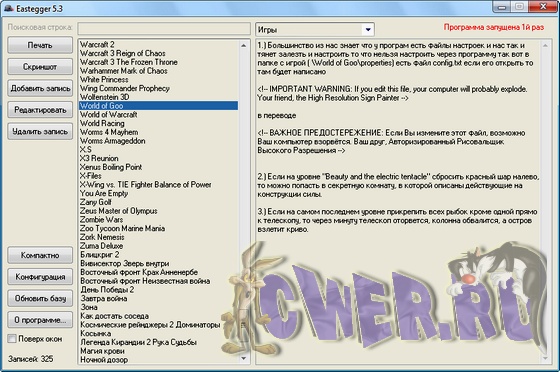Screen dimensions: 560x372
Task: Click the game list scroll-down arrow
Action: 244,358
